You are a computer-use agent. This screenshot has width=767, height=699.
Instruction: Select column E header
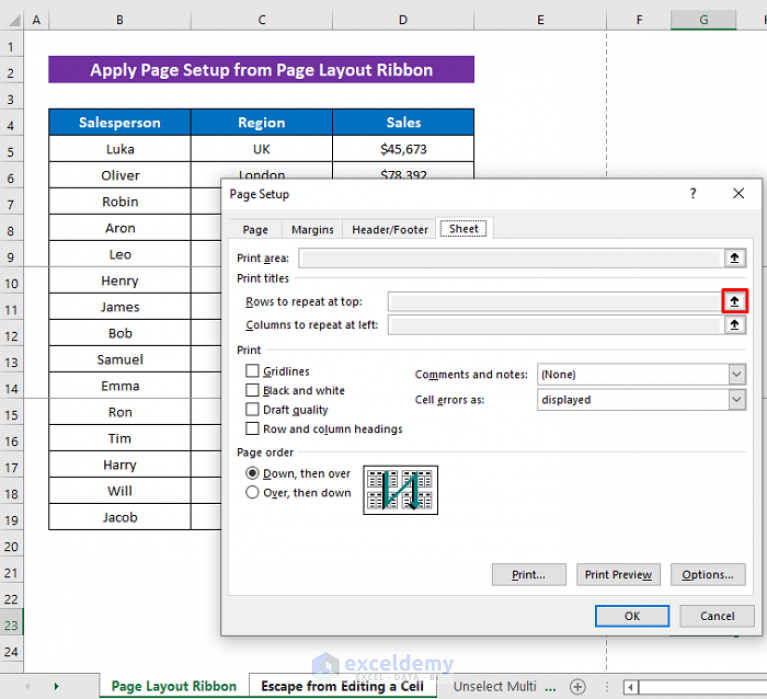point(540,20)
